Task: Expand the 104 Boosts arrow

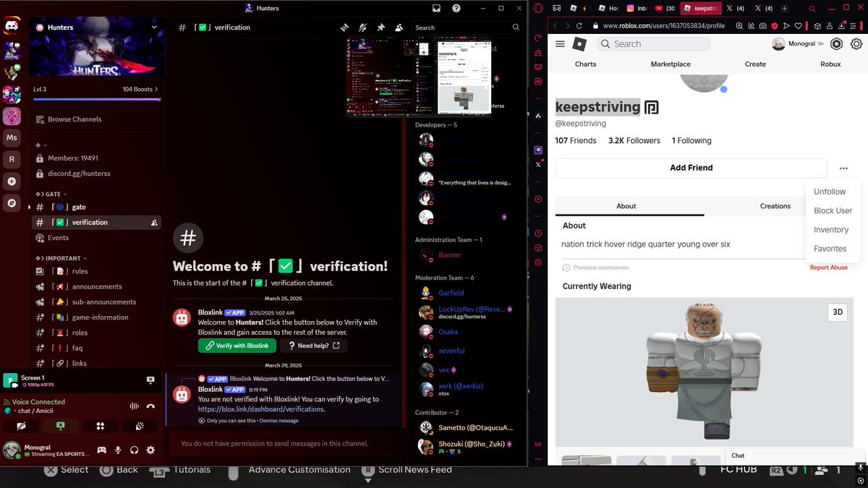Action: [x=156, y=89]
